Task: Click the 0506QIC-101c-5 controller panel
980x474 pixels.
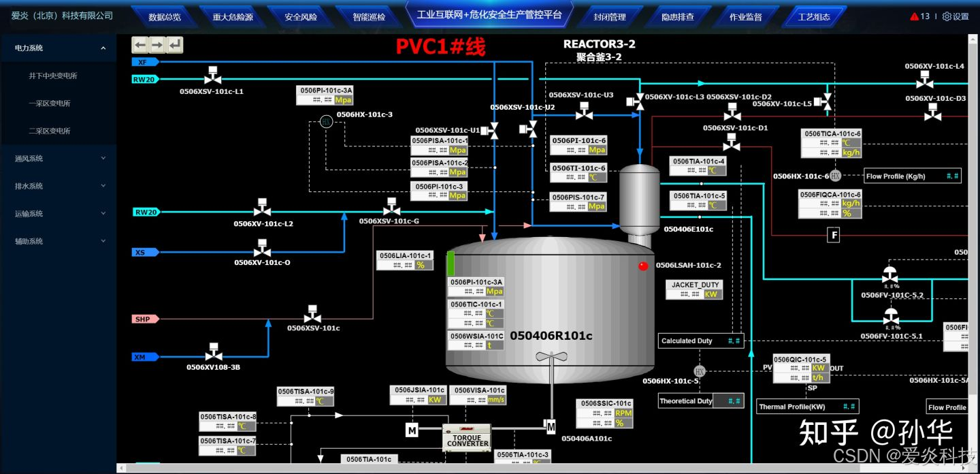Action: click(800, 368)
